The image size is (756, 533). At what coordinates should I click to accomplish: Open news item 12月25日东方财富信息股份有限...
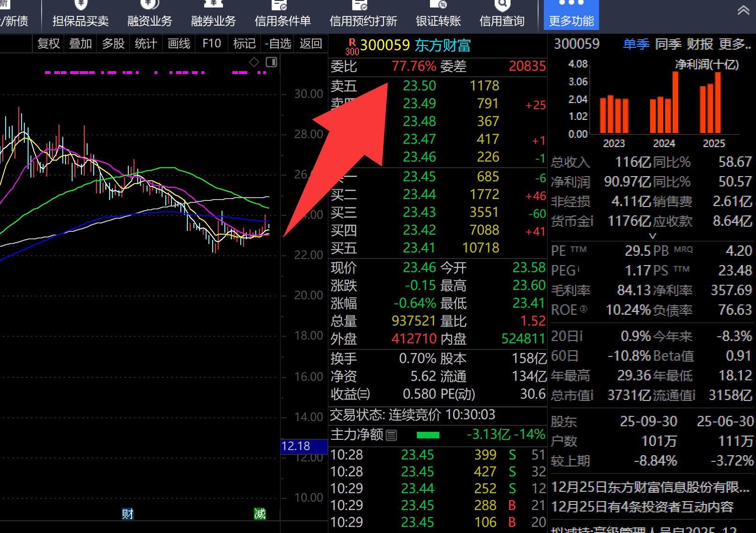pyautogui.click(x=650, y=487)
